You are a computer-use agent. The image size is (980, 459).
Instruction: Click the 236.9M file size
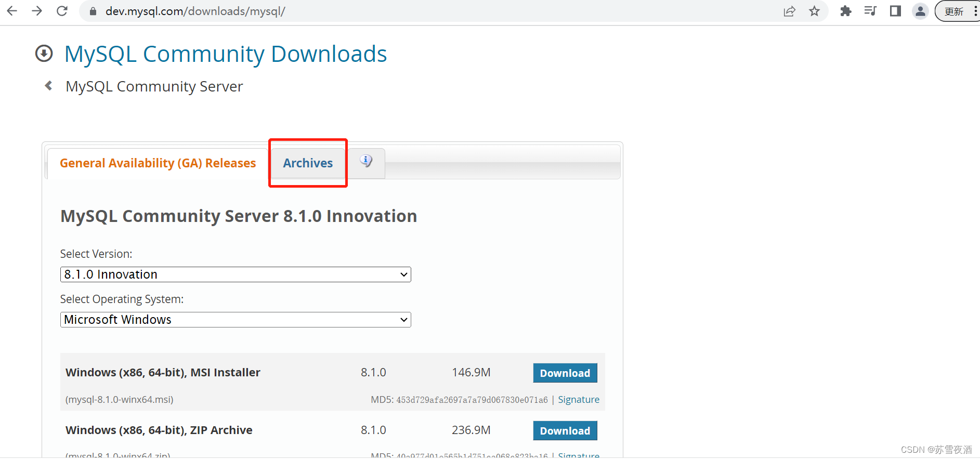tap(471, 430)
